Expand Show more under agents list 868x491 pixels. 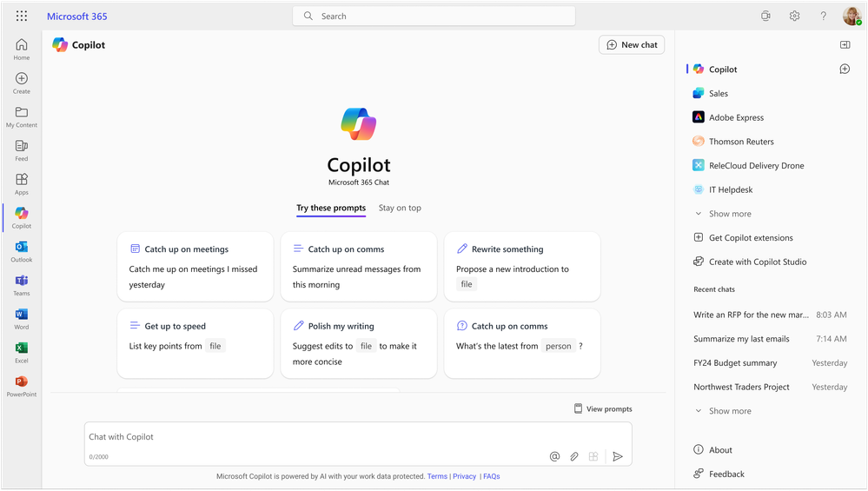pyautogui.click(x=724, y=214)
